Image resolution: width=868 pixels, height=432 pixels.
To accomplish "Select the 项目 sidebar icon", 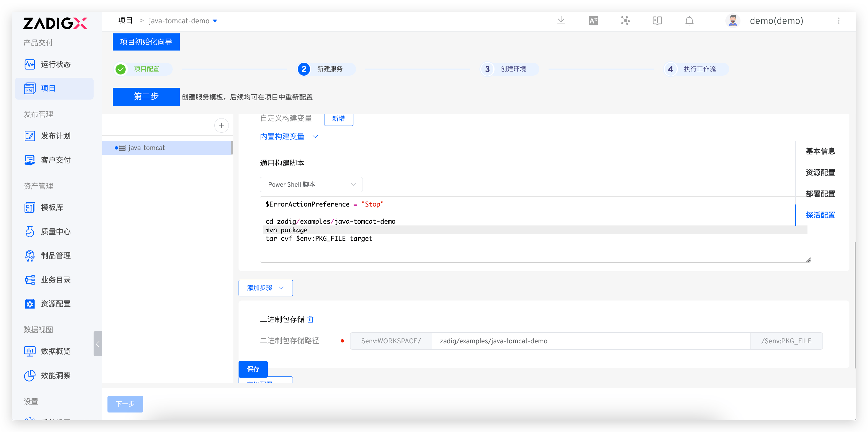I will pyautogui.click(x=30, y=88).
